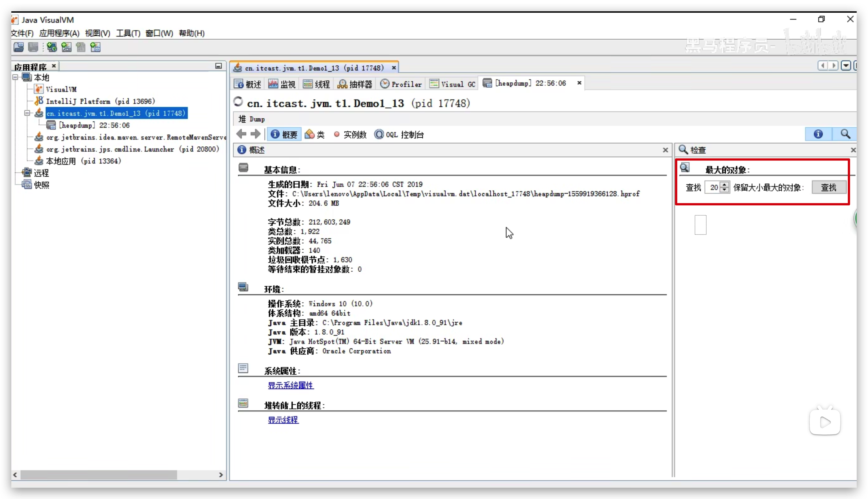Add a VM coredump via toolbar icon
Viewport: 868px width, 499px height.
(81, 47)
